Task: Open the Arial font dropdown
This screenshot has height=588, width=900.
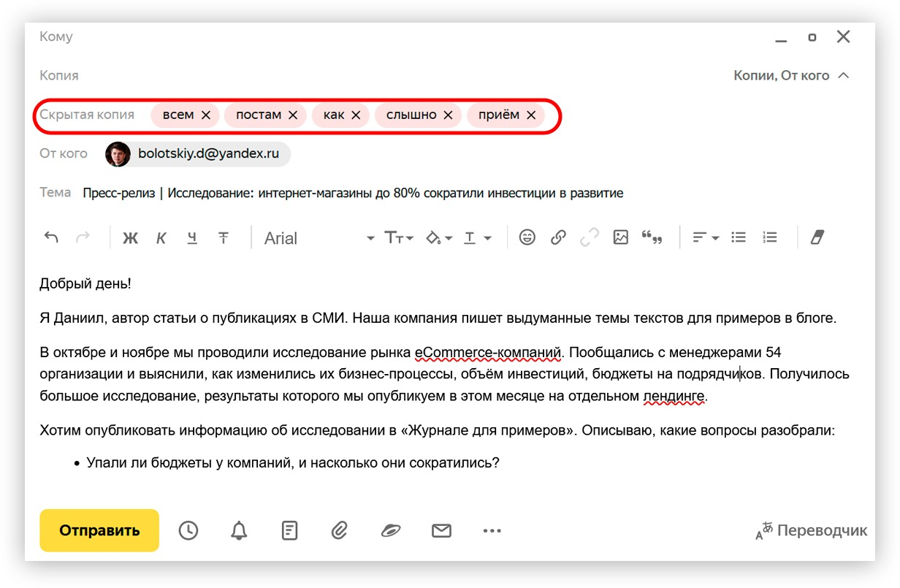Action: pos(319,238)
